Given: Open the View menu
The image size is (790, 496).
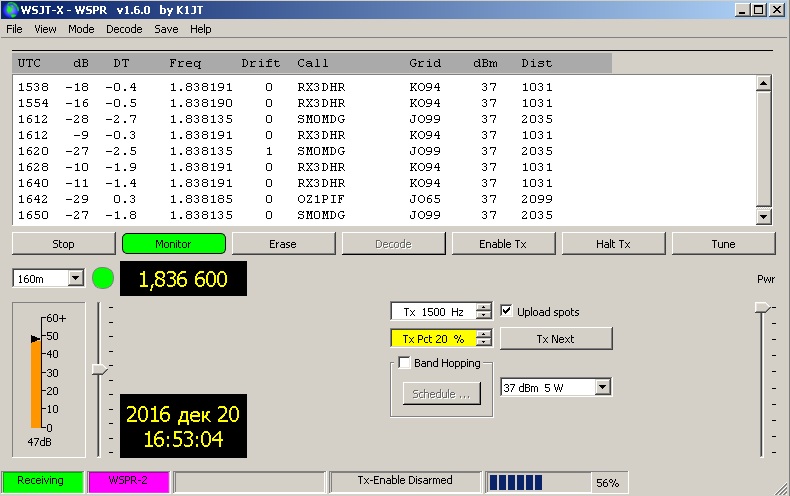Looking at the screenshot, I should click(45, 29).
